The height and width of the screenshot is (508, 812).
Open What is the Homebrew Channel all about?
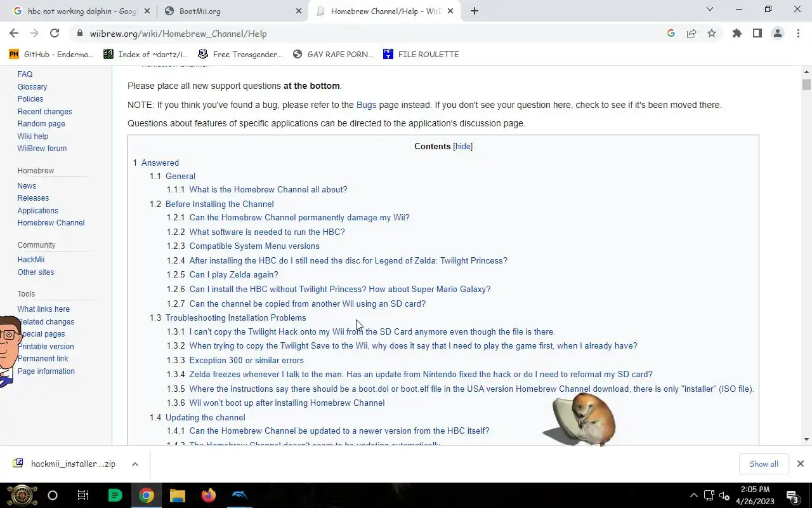(x=268, y=190)
